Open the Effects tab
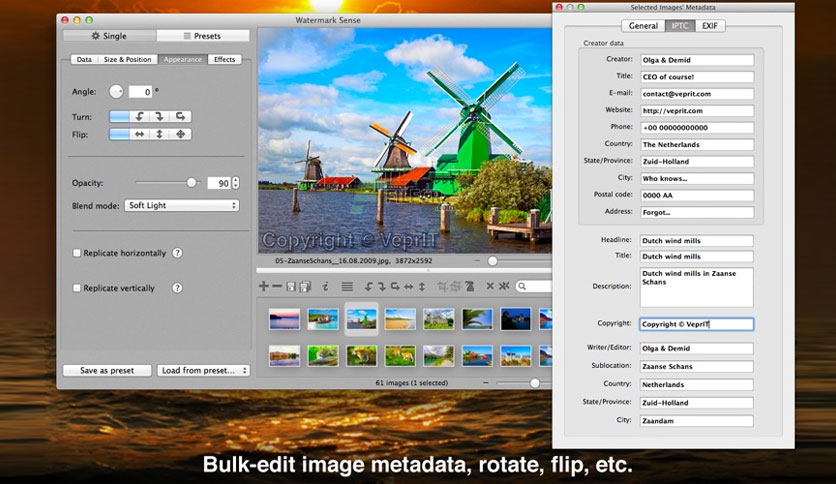The image size is (836, 484). pos(224,59)
